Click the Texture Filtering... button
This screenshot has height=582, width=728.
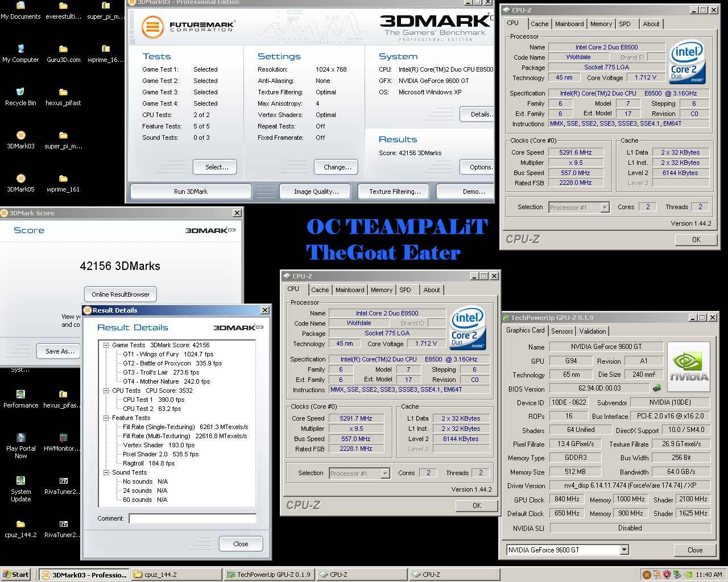click(x=395, y=192)
